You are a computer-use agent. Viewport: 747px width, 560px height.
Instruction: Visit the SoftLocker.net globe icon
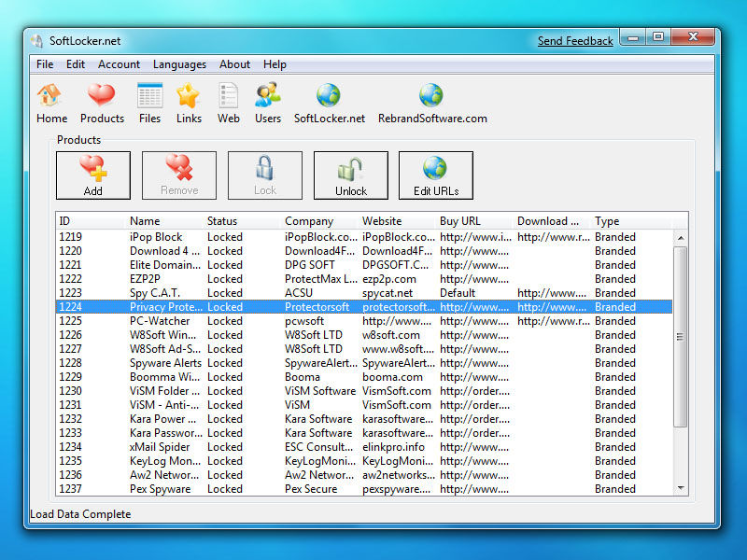click(330, 104)
